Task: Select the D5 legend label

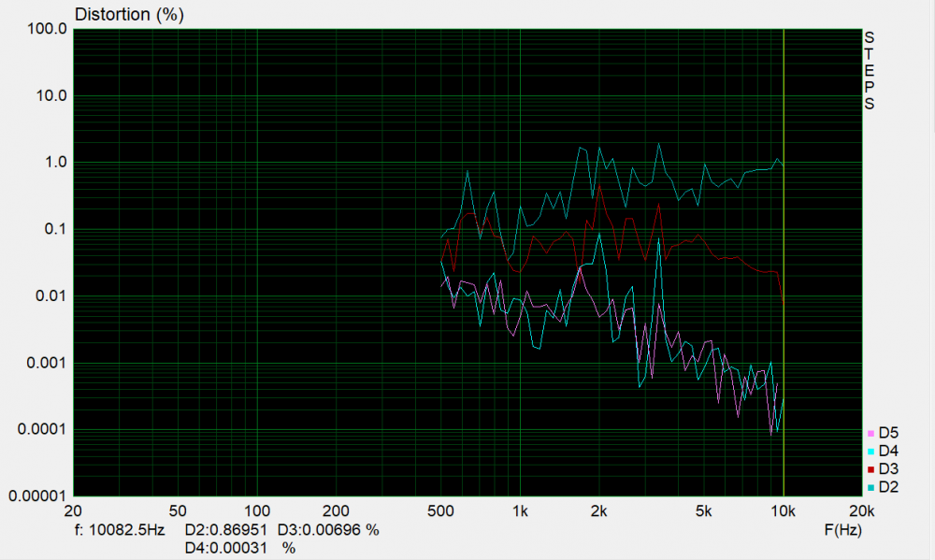Action: tap(887, 434)
